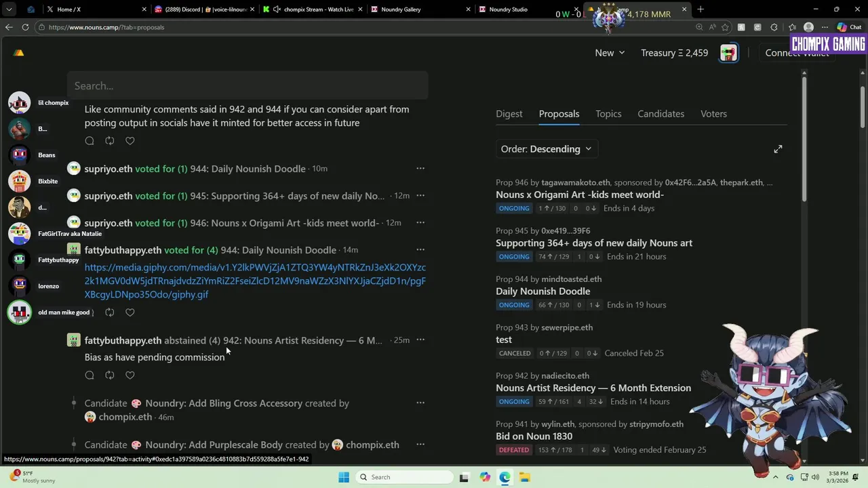Open the New dropdown menu
The width and height of the screenshot is (868, 488).
[610, 53]
